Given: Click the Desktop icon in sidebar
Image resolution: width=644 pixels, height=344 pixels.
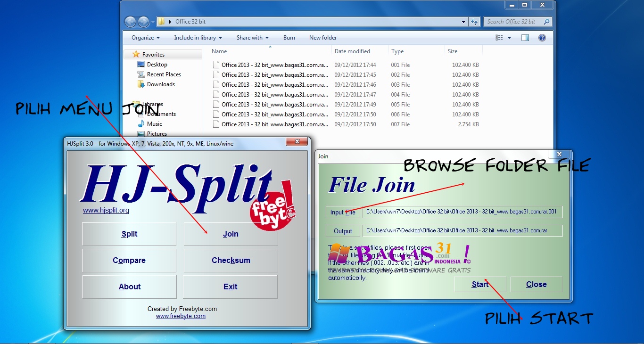Looking at the screenshot, I should tap(141, 65).
